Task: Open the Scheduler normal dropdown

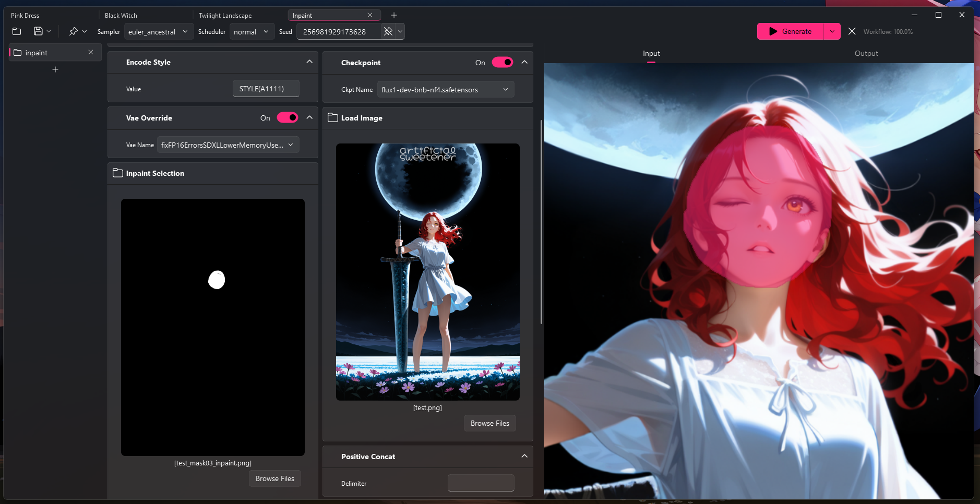Action: (252, 32)
